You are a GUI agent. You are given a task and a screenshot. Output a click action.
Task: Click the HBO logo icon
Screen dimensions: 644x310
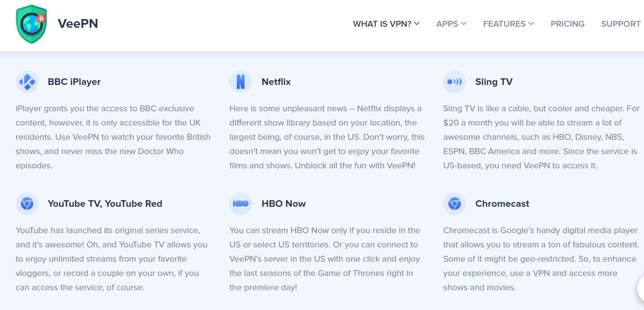click(x=240, y=203)
